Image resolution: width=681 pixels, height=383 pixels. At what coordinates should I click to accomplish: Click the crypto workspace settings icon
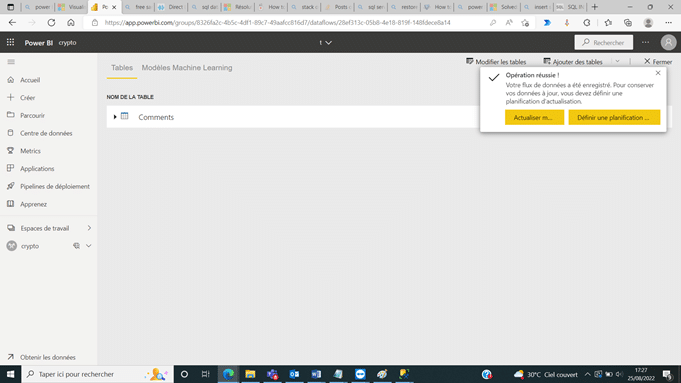[x=76, y=246]
